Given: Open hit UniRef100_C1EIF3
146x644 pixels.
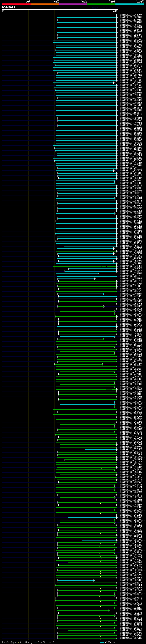Looking at the screenshot, I should coord(131,286).
